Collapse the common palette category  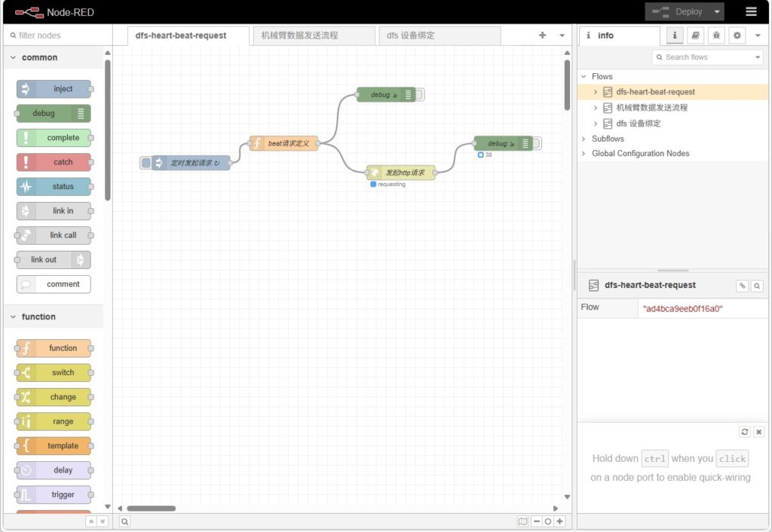[13, 58]
